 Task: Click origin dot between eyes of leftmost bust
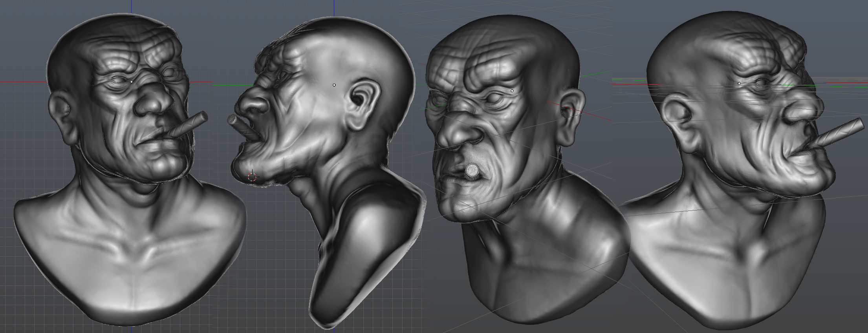132,82
